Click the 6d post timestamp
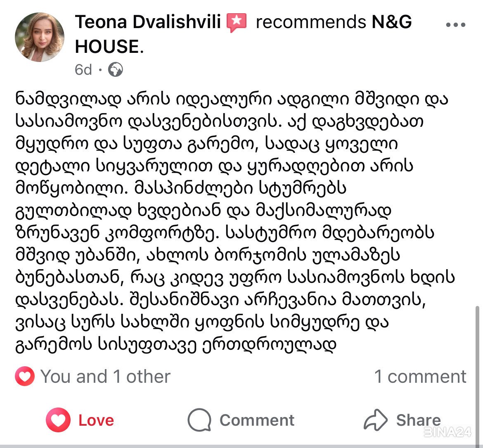The image size is (483, 448). [x=83, y=70]
